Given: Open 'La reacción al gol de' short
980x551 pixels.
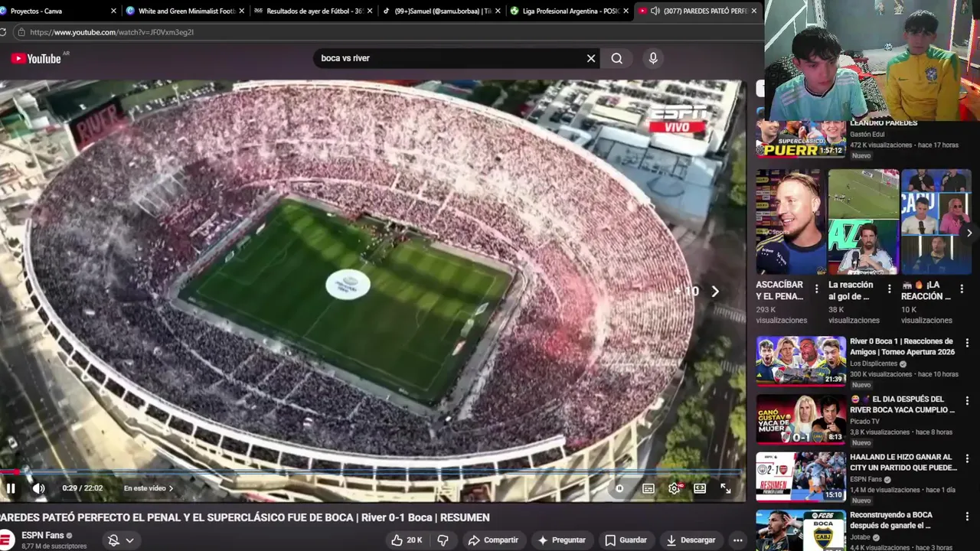Looking at the screenshot, I should click(x=864, y=222).
